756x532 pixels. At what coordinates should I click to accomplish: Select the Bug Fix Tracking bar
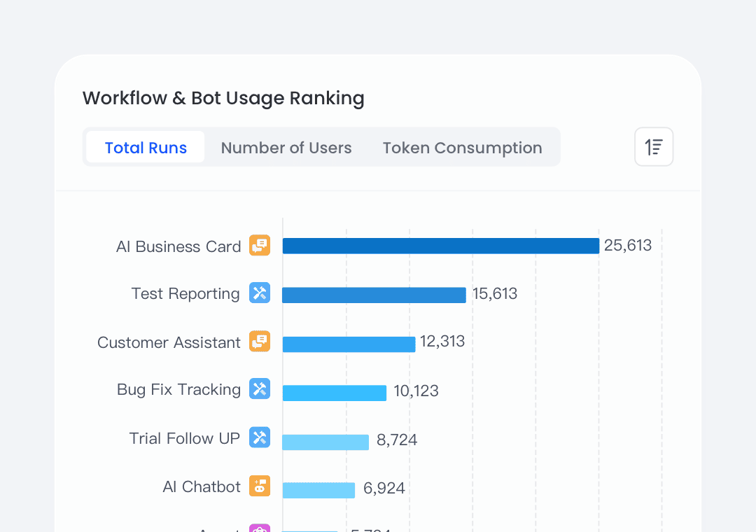click(334, 393)
